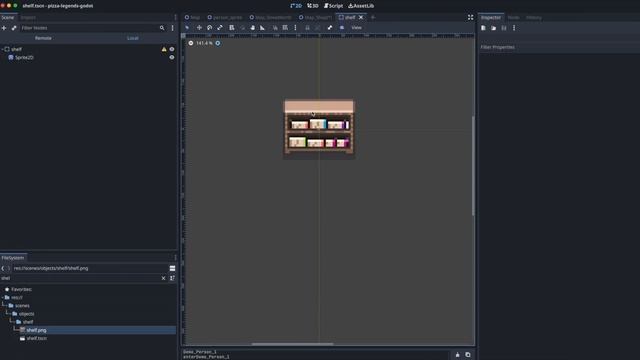Click the override camera preview icon

[x=342, y=28]
